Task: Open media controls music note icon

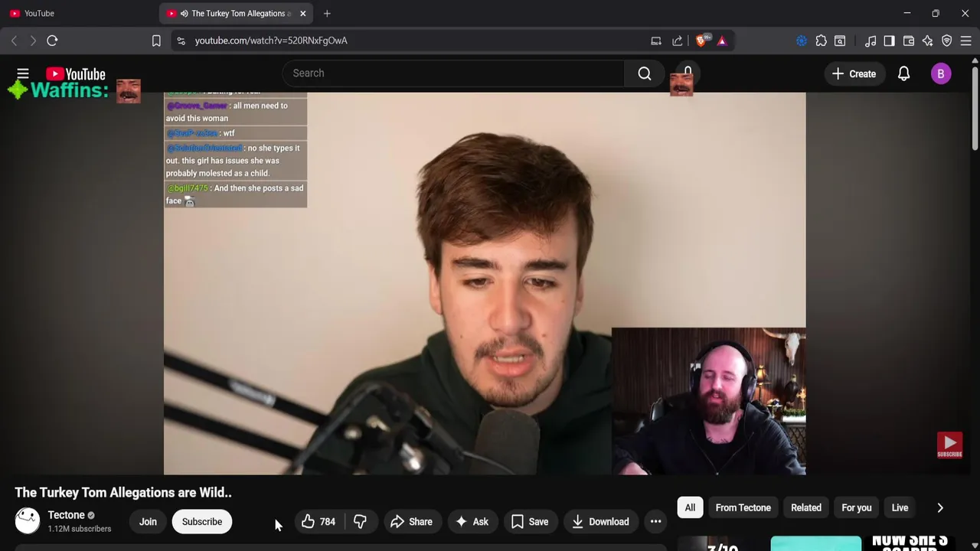Action: [871, 41]
